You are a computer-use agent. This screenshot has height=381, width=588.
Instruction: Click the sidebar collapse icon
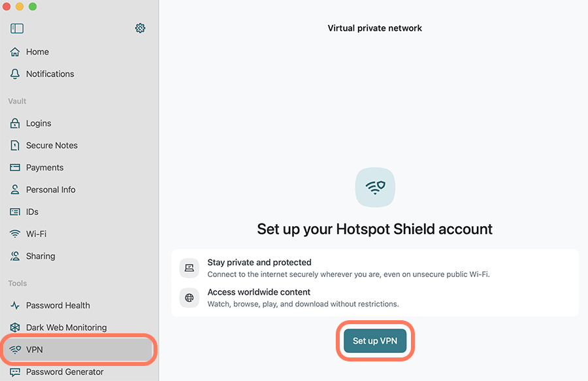point(17,28)
